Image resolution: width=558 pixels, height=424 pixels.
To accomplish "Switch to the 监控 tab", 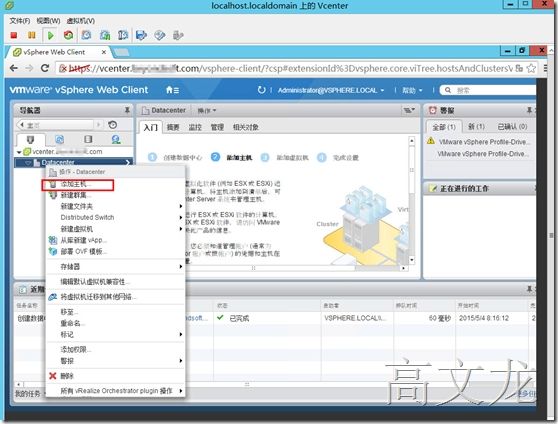I will 195,127.
